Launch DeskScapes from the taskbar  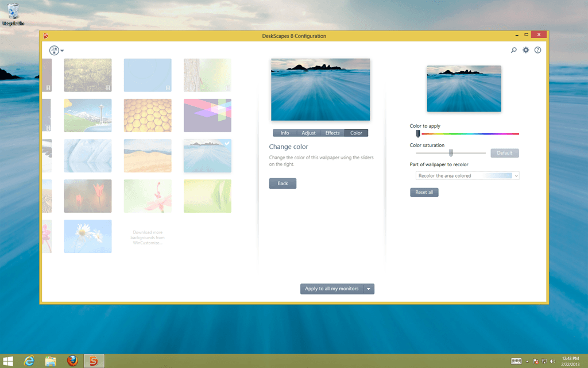tap(94, 361)
